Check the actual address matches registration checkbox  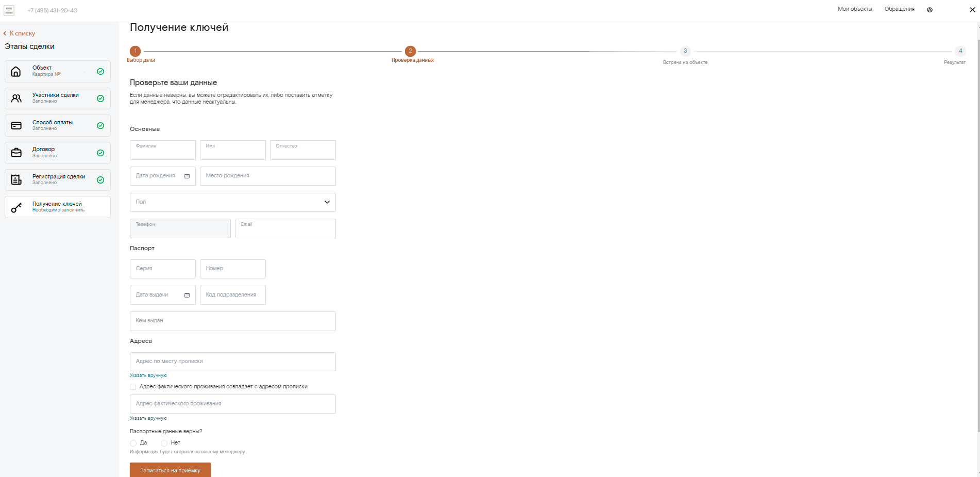click(x=133, y=387)
